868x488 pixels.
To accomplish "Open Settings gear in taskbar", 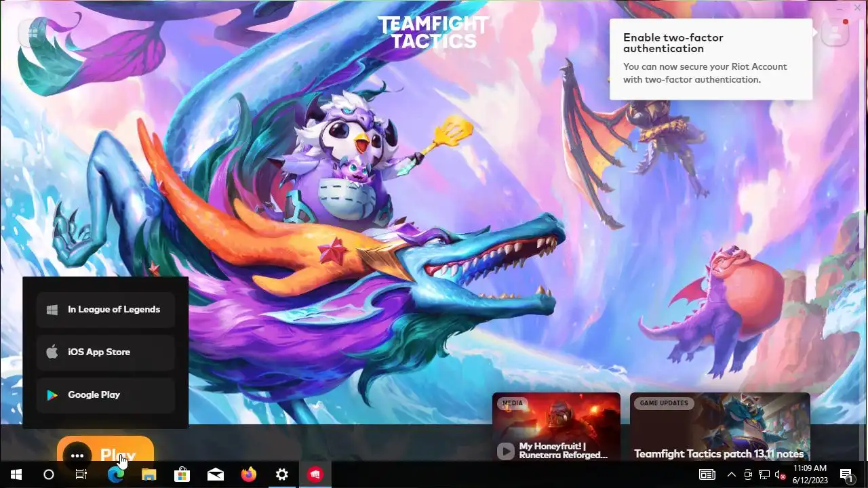I will [x=282, y=474].
